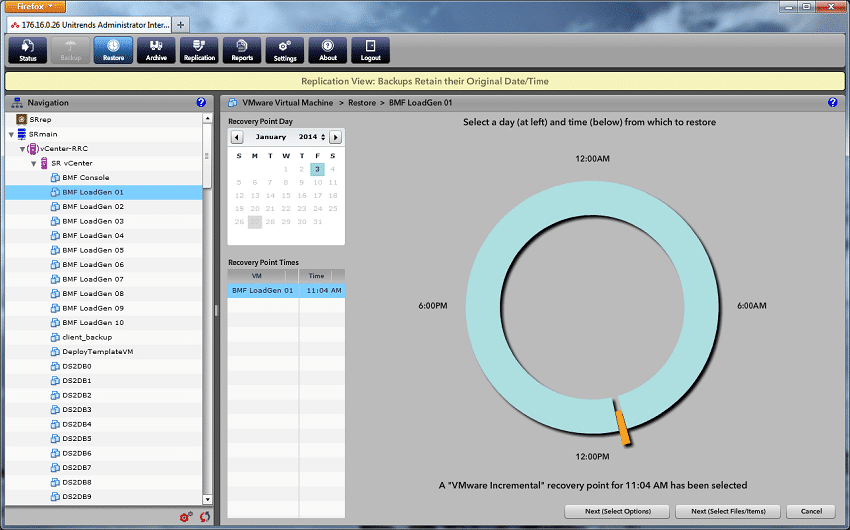Go to next month in calendar
Screen dimensions: 850x530
(x=336, y=137)
